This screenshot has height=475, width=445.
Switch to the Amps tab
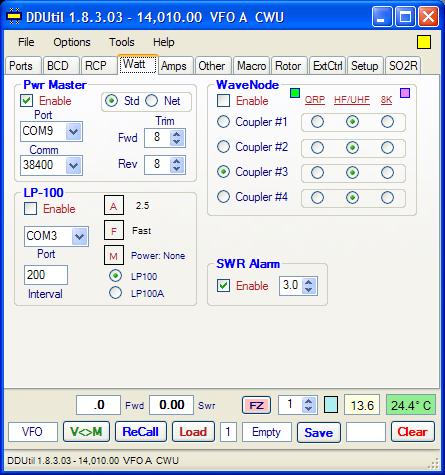[x=174, y=66]
